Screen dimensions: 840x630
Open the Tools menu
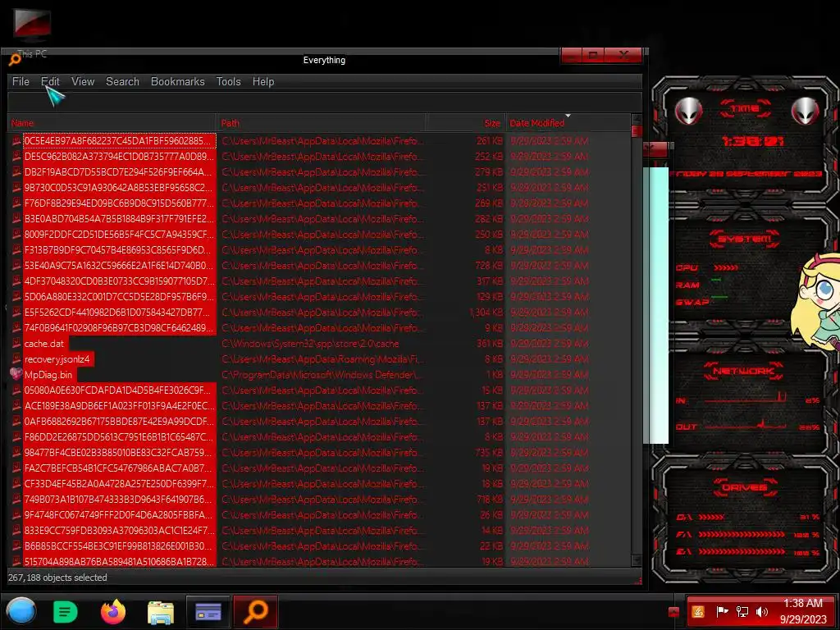click(x=229, y=81)
